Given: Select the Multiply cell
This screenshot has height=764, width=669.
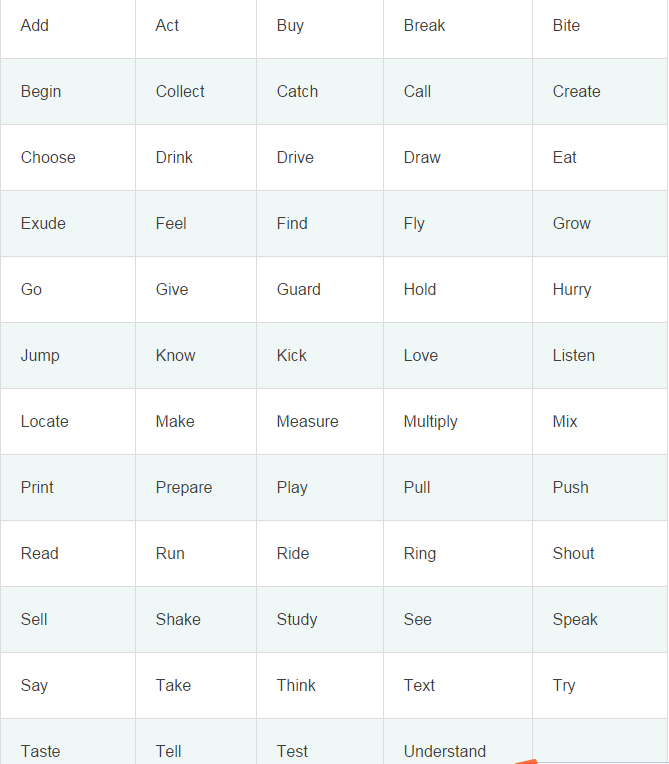Looking at the screenshot, I should [458, 421].
